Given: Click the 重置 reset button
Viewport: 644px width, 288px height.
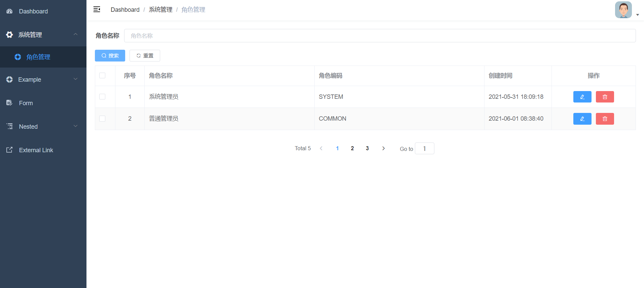Looking at the screenshot, I should (145, 55).
